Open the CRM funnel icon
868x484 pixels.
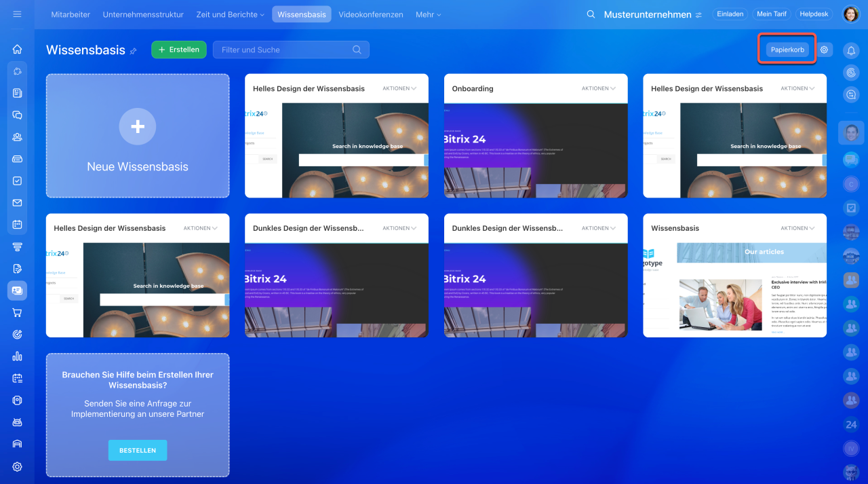[17, 246]
